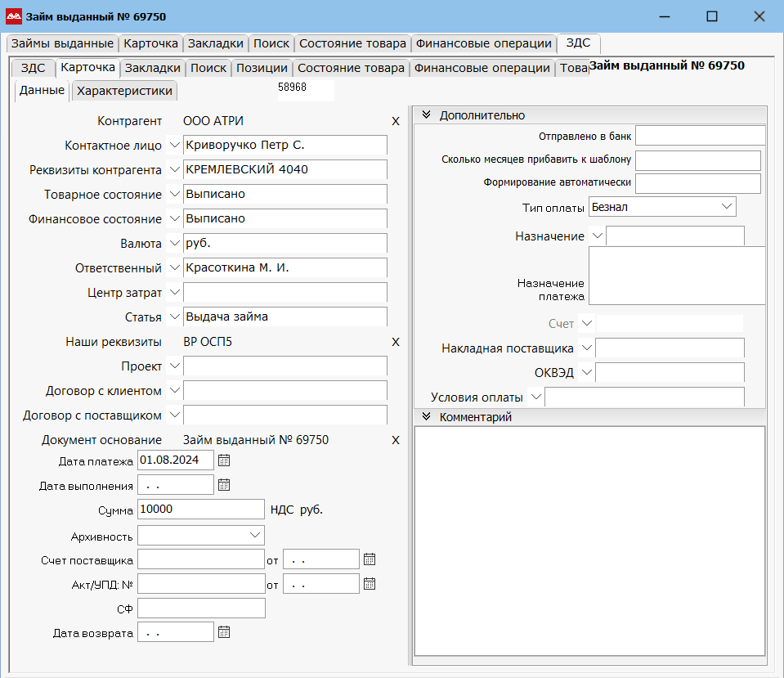Open Валюта dropdown arrow
Viewport: 784px width, 678px height.
[x=174, y=243]
